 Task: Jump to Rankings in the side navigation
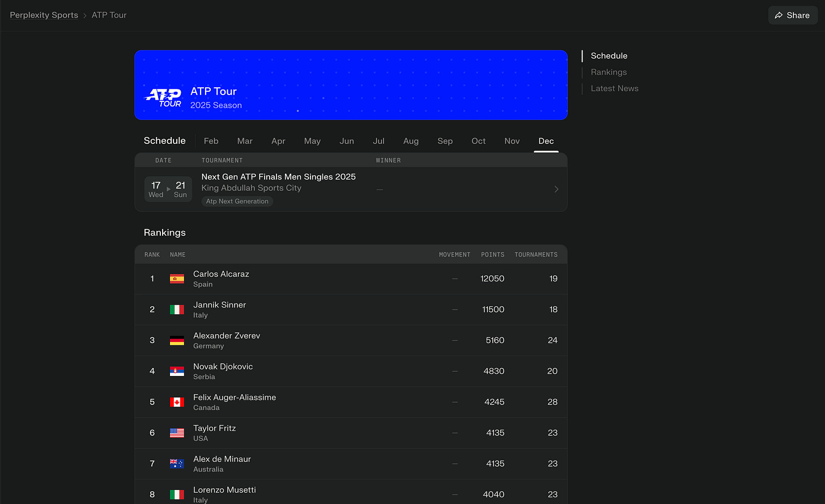pos(609,72)
